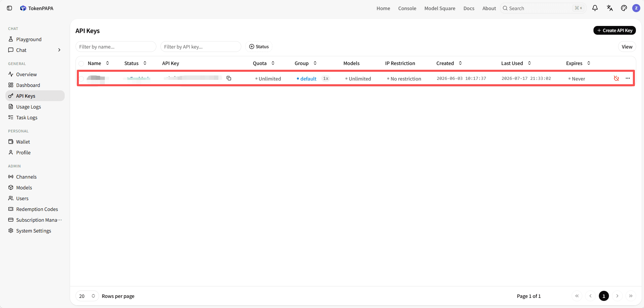
Task: Open Redemption Codes in the sidebar
Action: 35,209
